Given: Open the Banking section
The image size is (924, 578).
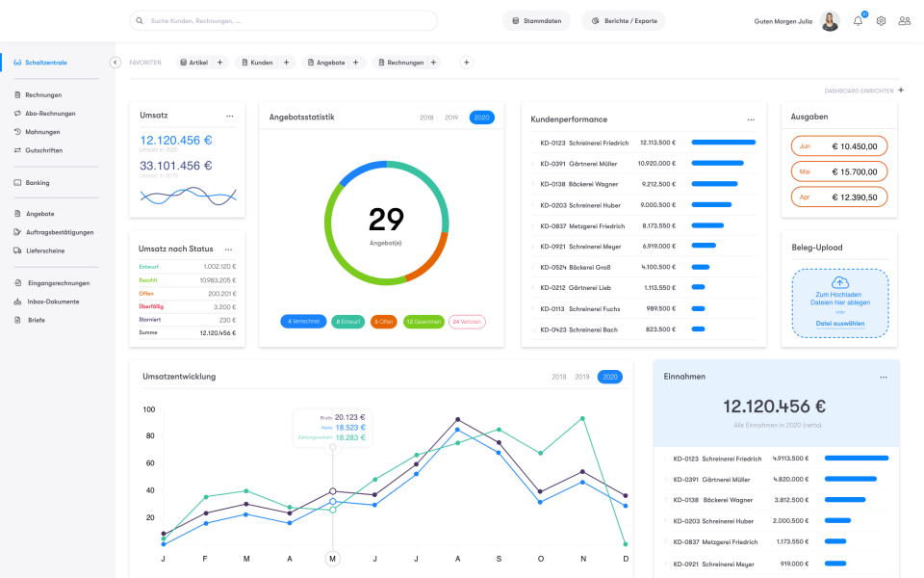Looking at the screenshot, I should 40,181.
